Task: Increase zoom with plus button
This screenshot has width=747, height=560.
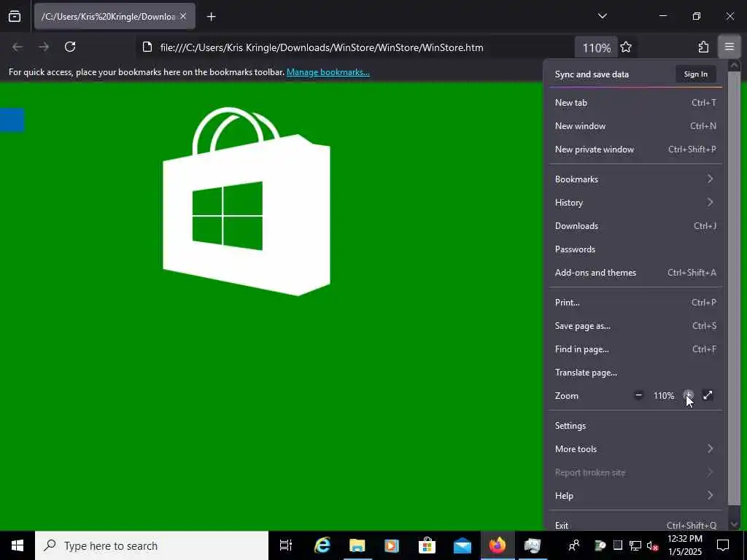Action: (688, 396)
